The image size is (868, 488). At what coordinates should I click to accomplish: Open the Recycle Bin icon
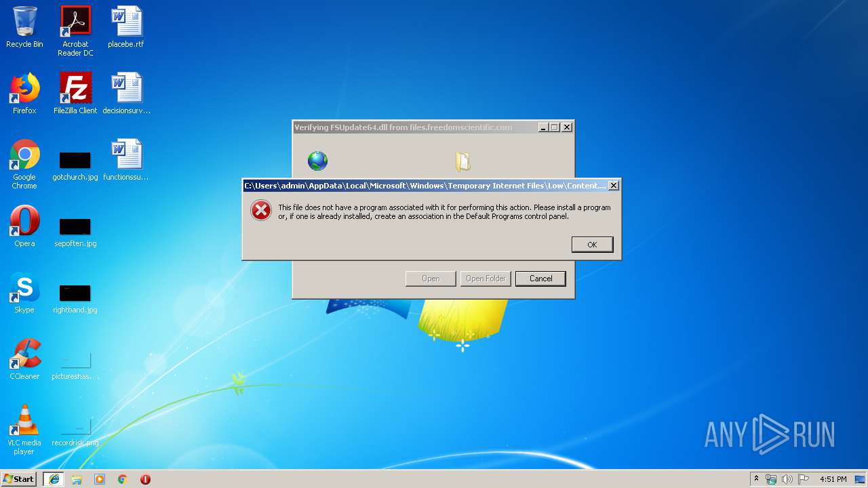[x=24, y=27]
